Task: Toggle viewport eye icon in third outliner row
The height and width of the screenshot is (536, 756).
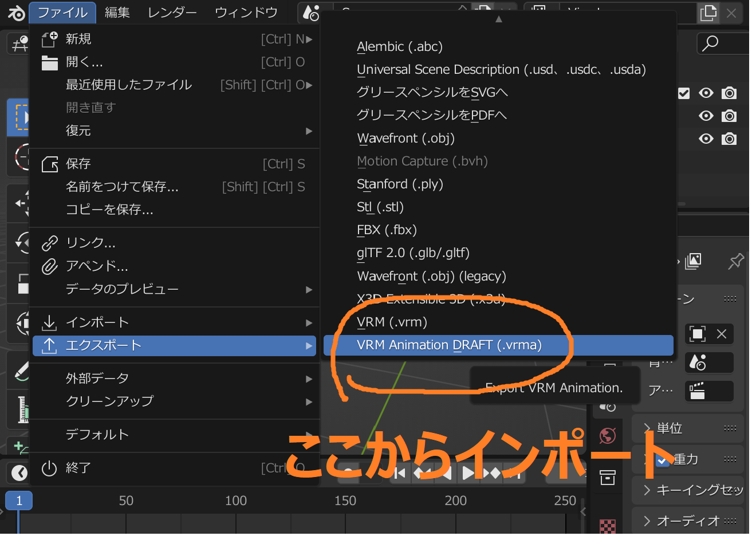Action: coord(706,139)
